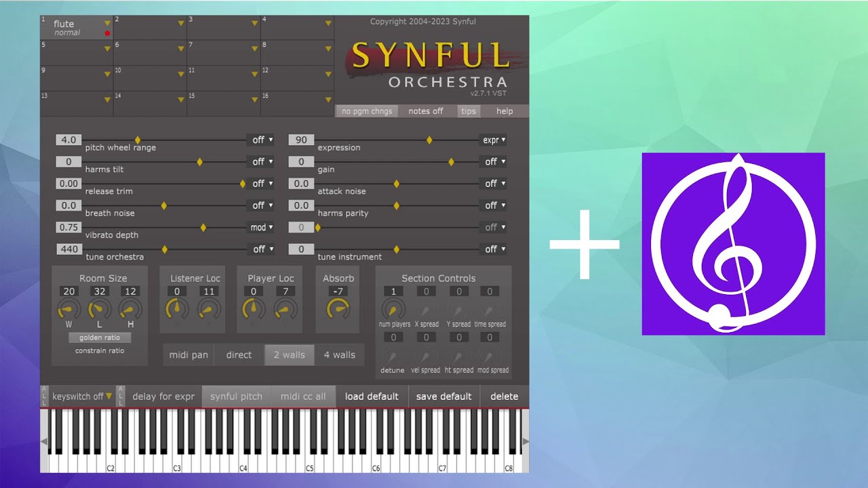
Task: Toggle constrain ratio setting
Action: pyautogui.click(x=100, y=350)
